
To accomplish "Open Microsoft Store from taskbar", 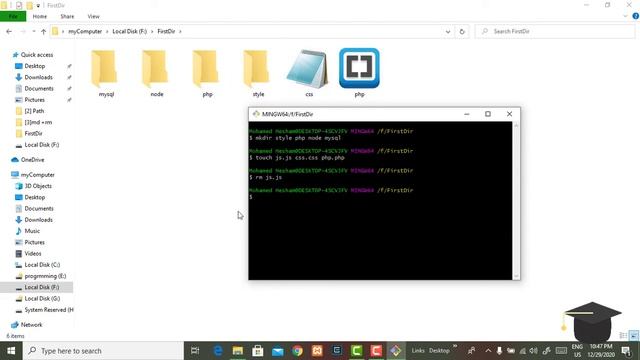I will (258, 351).
